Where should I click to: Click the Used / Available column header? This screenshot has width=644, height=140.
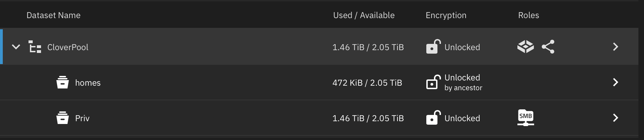(x=364, y=15)
